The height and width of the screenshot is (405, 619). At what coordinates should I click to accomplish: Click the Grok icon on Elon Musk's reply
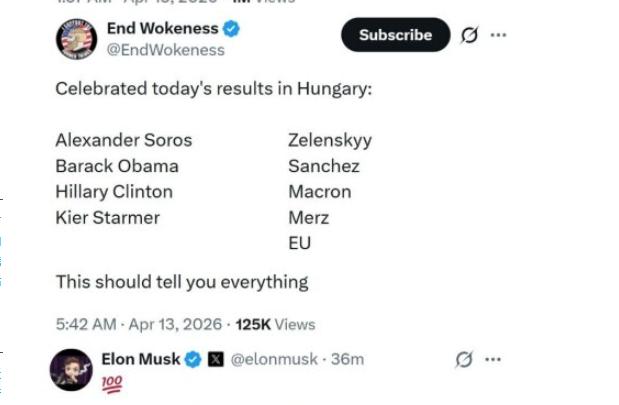463,359
